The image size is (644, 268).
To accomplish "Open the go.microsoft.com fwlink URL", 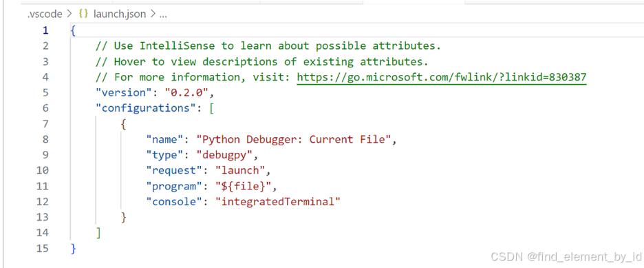I will coord(442,77).
